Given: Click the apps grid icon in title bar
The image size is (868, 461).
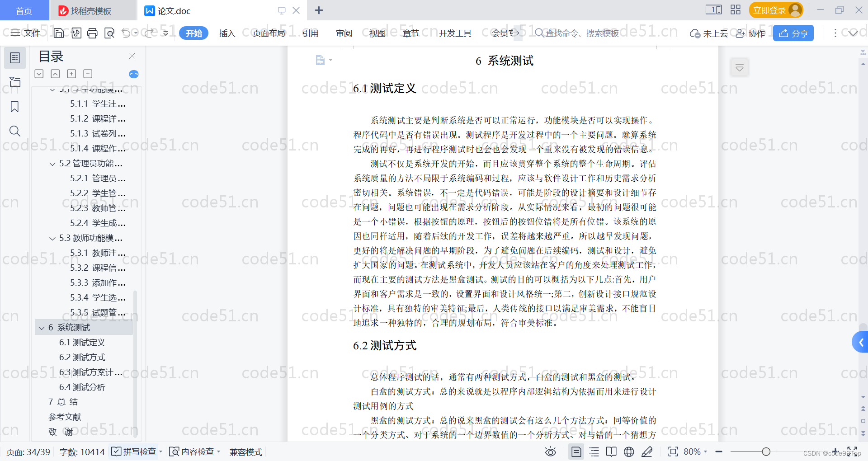Looking at the screenshot, I should pos(736,10).
